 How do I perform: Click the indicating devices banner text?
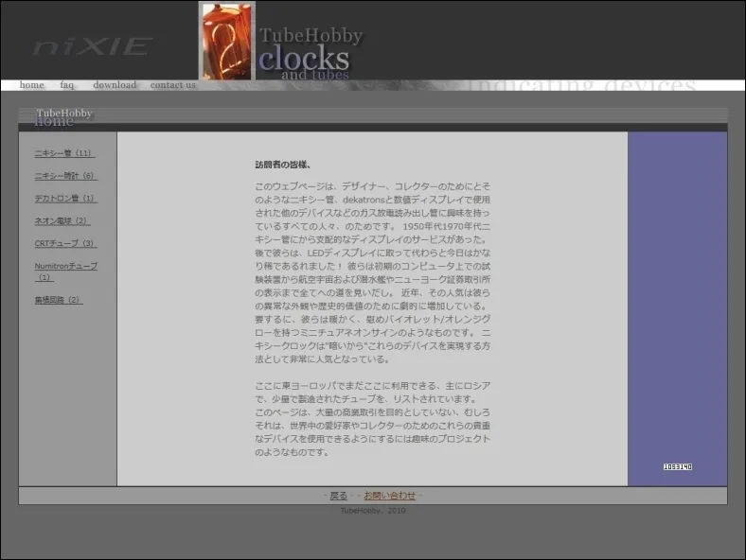coord(582,85)
